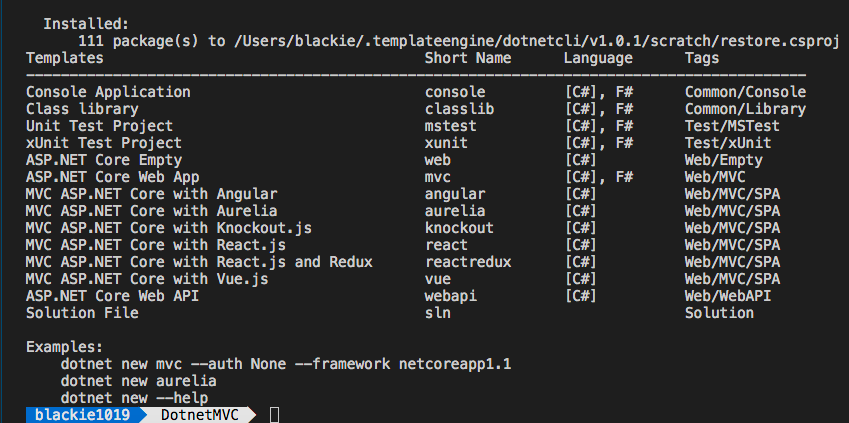Click the DotnetMVC directory prompt segment
849x423 pixels.
[200, 415]
